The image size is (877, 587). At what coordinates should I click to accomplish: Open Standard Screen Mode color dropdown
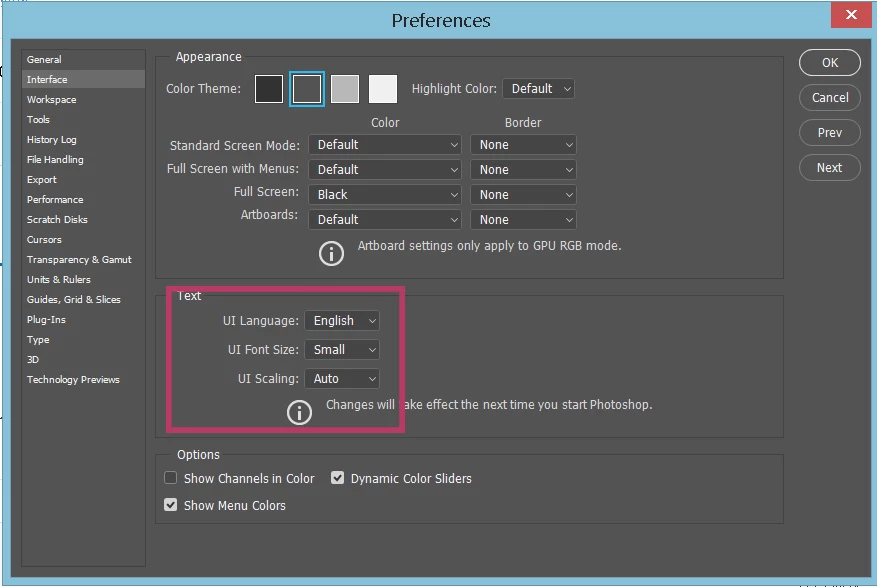(x=385, y=145)
